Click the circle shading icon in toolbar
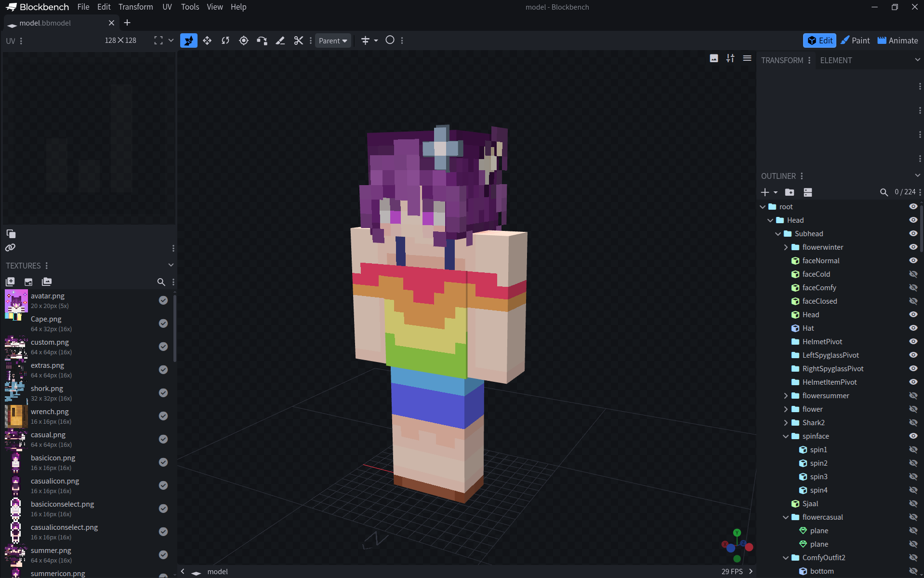Viewport: 924px width, 578px height. (x=390, y=40)
